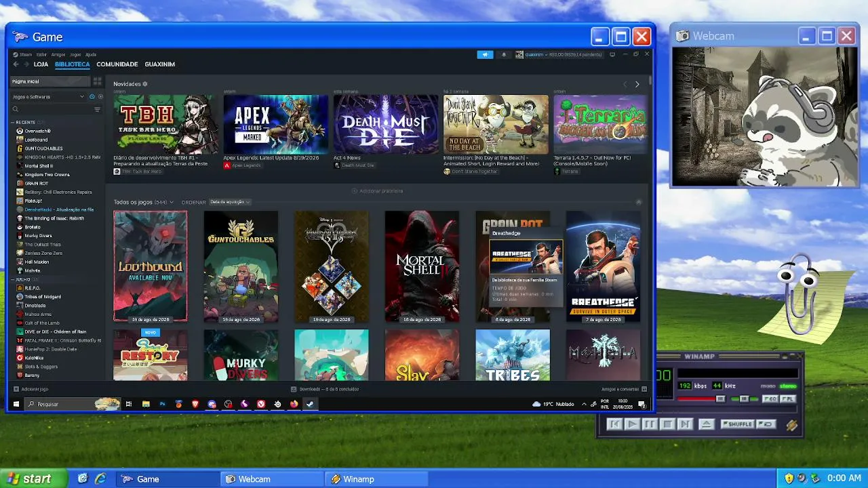Click Adicionar prateleira link
Image resolution: width=868 pixels, height=488 pixels.
click(377, 191)
